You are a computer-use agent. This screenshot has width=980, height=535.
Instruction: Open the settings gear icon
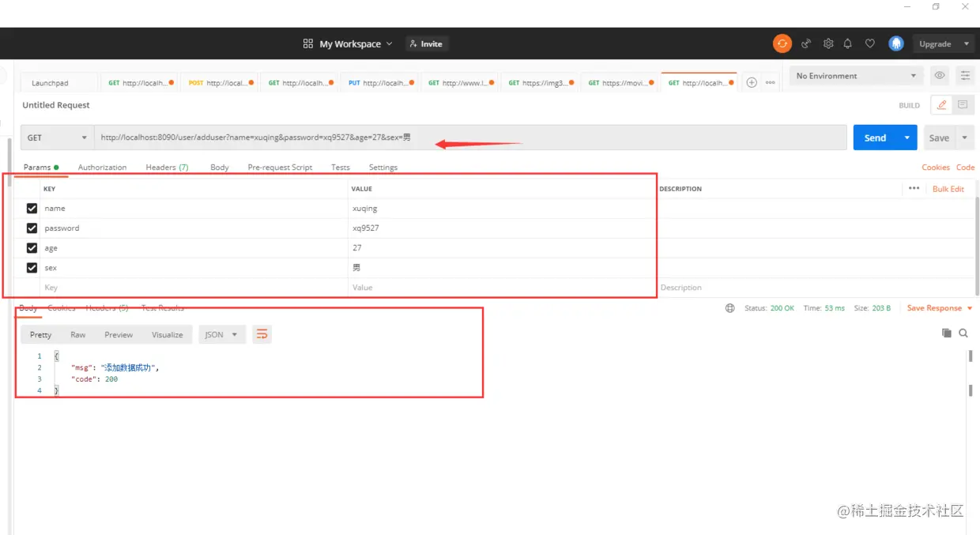(x=828, y=44)
